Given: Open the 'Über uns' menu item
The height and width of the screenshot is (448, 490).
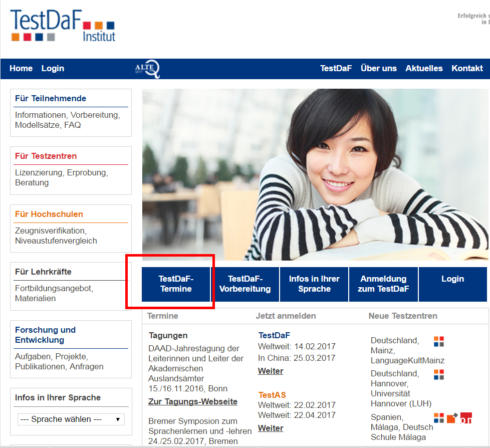Looking at the screenshot, I should point(379,69).
